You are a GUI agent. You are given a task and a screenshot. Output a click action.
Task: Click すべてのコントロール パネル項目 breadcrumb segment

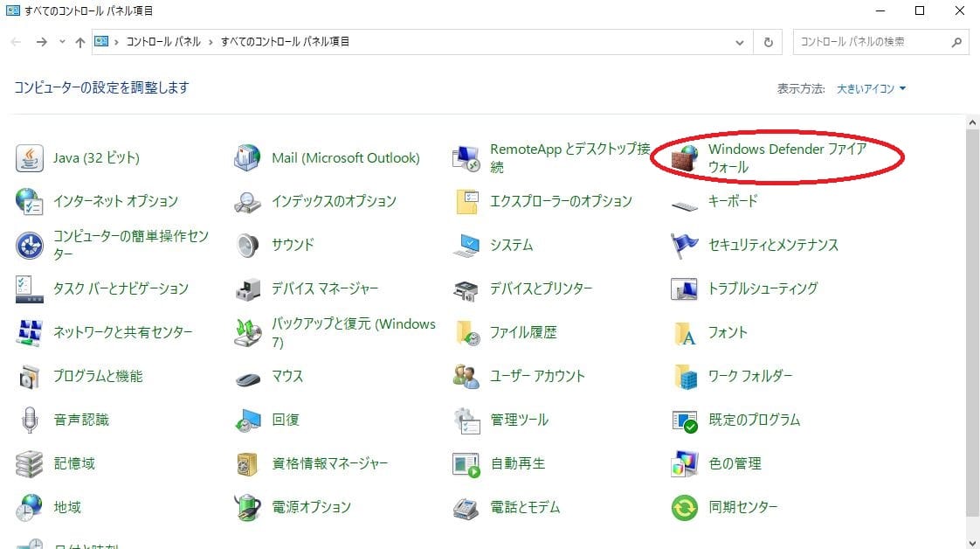coord(285,42)
